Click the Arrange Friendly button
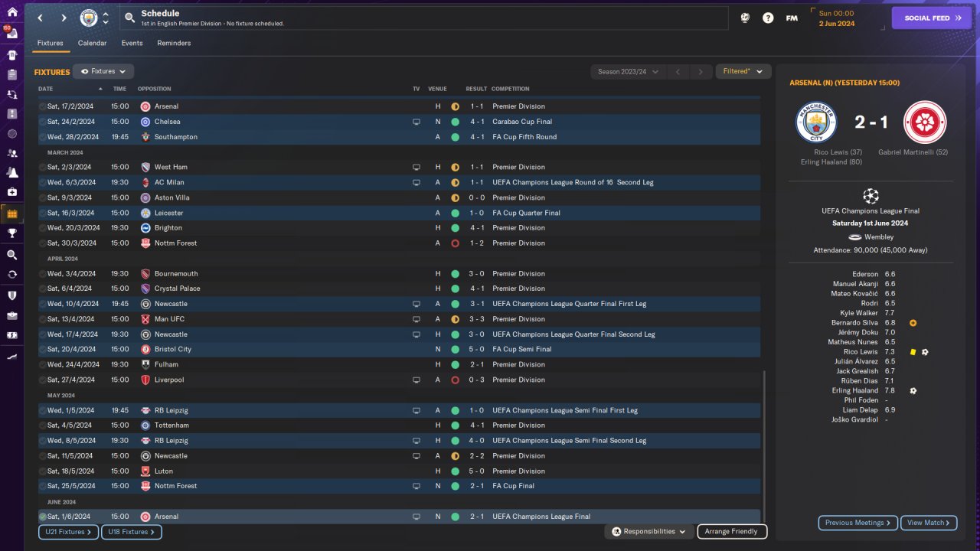This screenshot has height=551, width=980. 732,531
